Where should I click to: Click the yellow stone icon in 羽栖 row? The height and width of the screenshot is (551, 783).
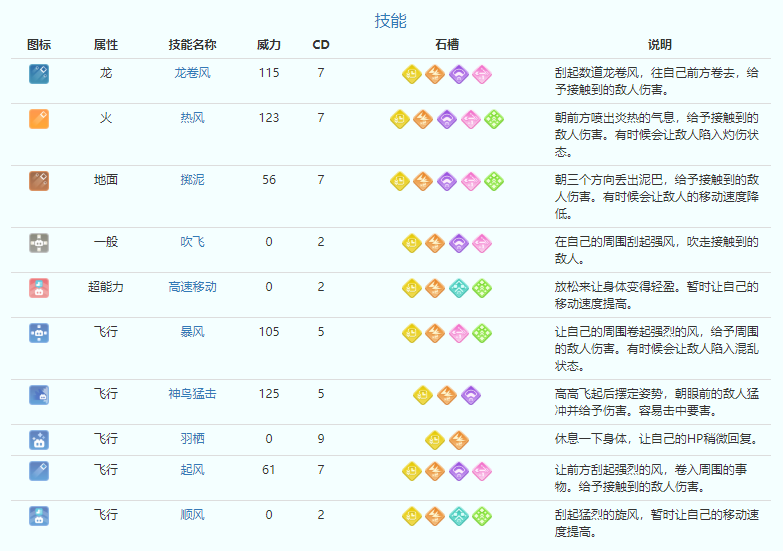[435, 440]
